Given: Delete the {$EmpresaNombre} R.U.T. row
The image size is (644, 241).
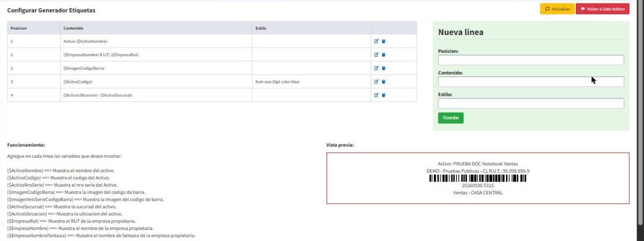Looking at the screenshot, I should click(384, 55).
